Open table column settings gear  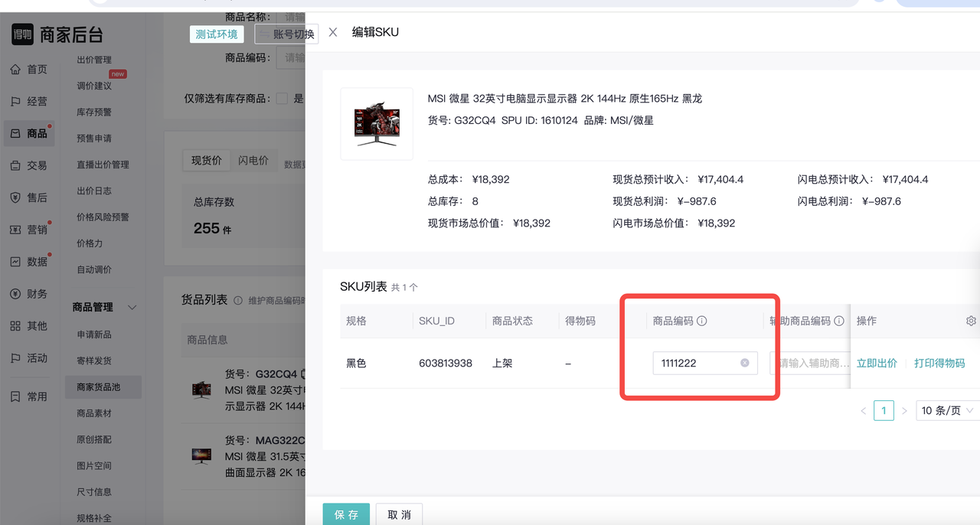click(x=971, y=321)
